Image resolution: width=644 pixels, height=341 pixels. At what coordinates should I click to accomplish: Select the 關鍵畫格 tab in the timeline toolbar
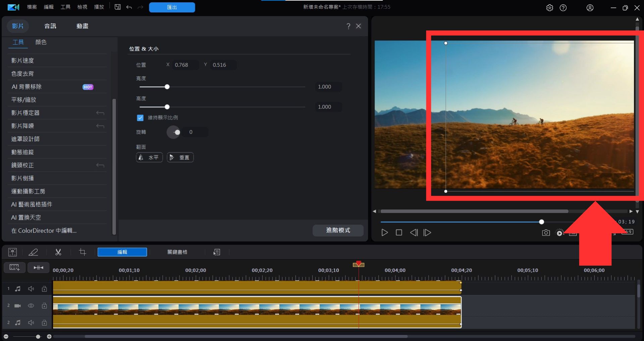coord(177,252)
